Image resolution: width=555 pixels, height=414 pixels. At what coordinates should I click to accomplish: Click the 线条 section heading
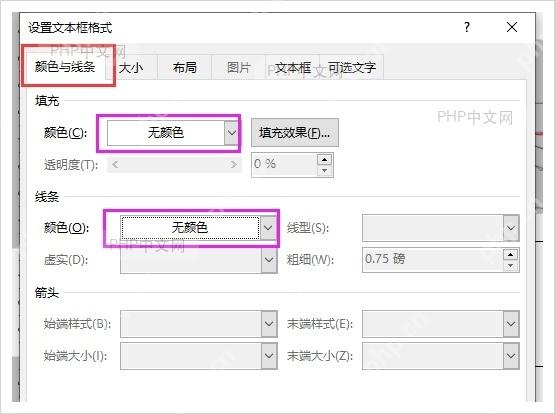[x=47, y=197]
